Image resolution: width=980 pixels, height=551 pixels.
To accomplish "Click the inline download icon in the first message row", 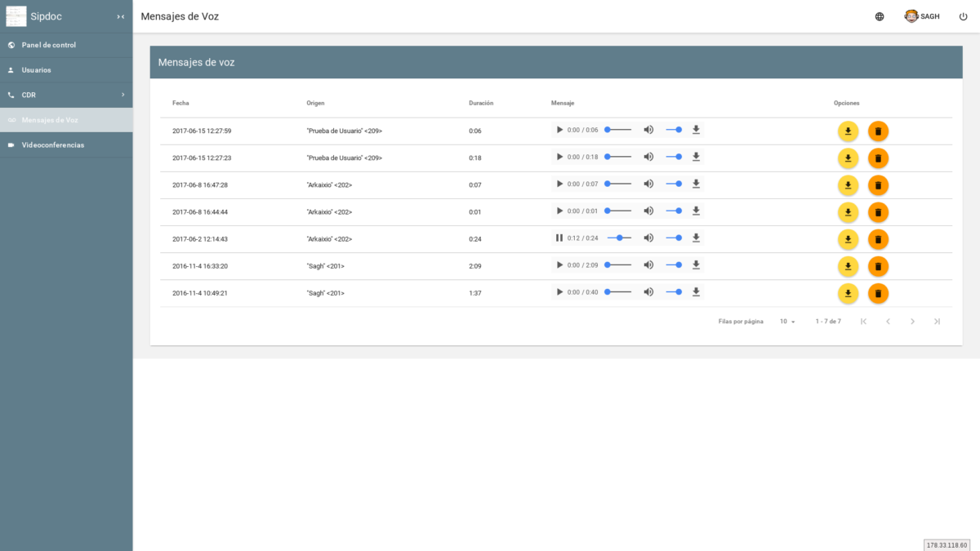I will click(x=696, y=129).
